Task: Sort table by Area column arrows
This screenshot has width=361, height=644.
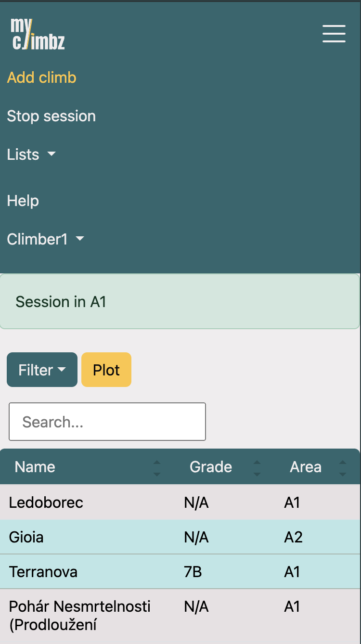Action: (342, 468)
